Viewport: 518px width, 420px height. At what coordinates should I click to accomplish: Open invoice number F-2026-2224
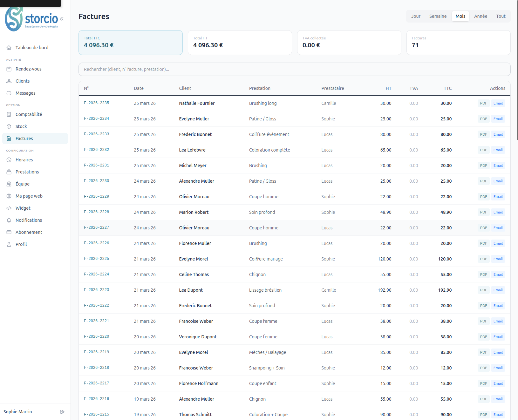pyautogui.click(x=96, y=274)
